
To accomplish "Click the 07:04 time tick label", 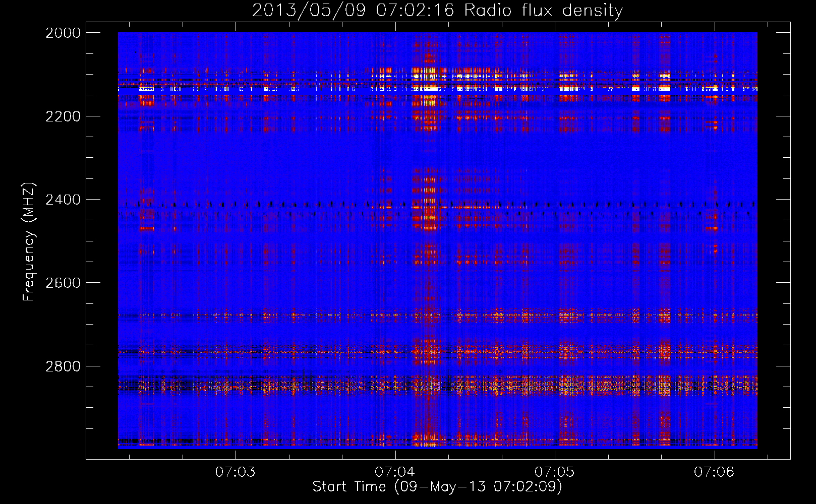I will pos(395,472).
